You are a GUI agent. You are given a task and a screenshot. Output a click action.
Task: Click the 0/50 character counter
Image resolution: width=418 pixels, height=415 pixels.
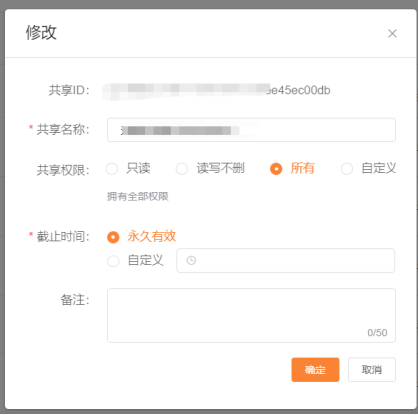(x=377, y=333)
